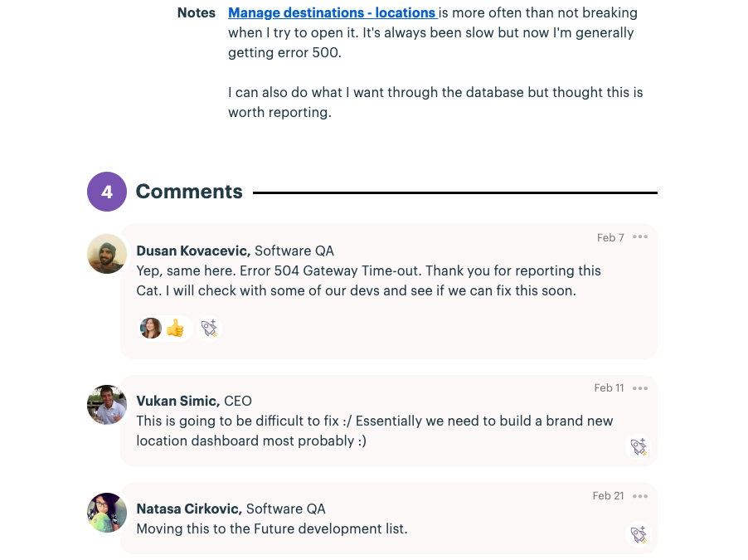This screenshot has height=560, width=748.
Task: Open options menu on Vukan's Feb 11 comment
Action: 639,388
